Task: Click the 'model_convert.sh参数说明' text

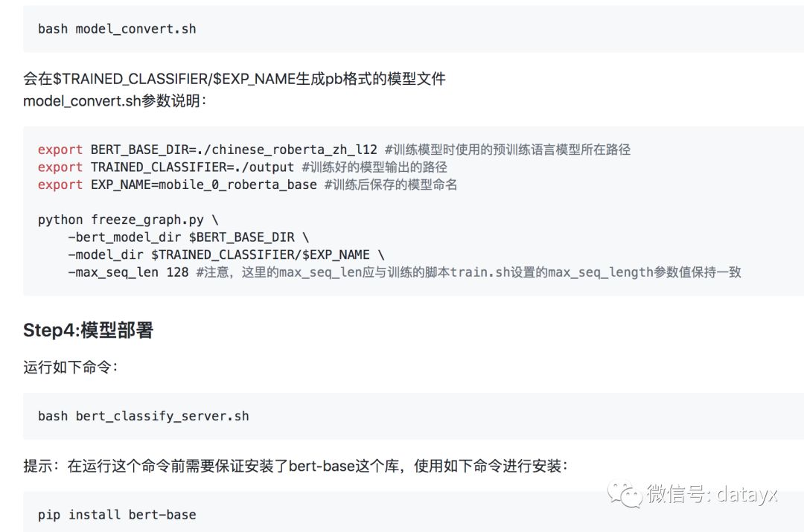Action: pyautogui.click(x=115, y=101)
